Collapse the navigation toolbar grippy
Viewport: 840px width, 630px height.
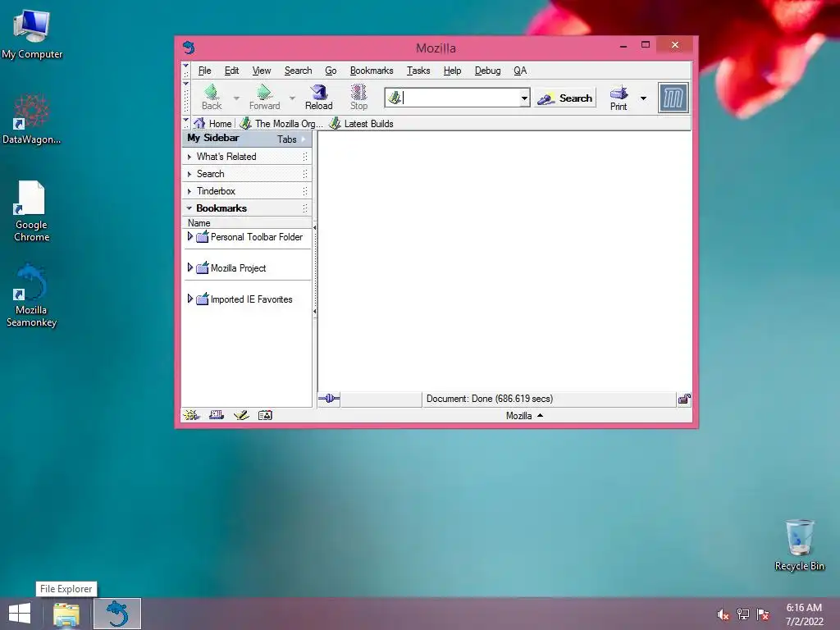(x=186, y=98)
